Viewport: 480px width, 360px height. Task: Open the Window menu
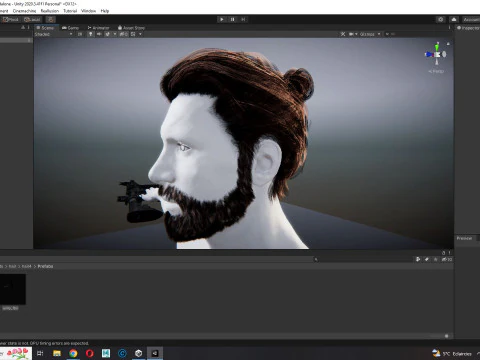[x=88, y=11]
